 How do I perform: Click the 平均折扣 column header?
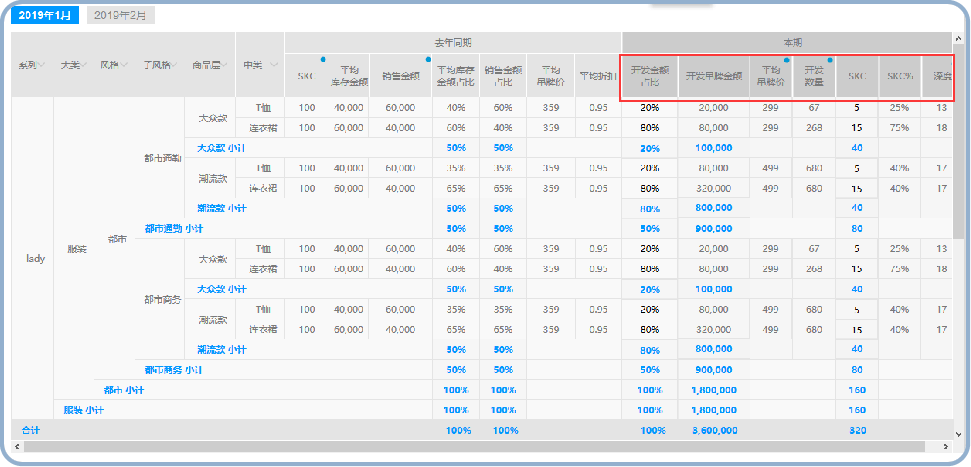[x=598, y=76]
